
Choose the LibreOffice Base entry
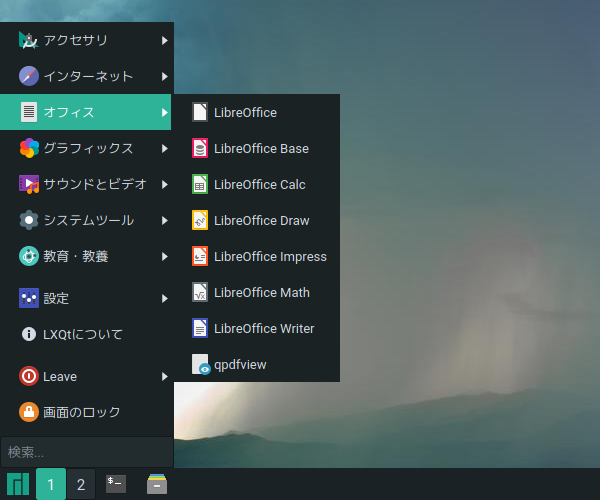pos(257,148)
